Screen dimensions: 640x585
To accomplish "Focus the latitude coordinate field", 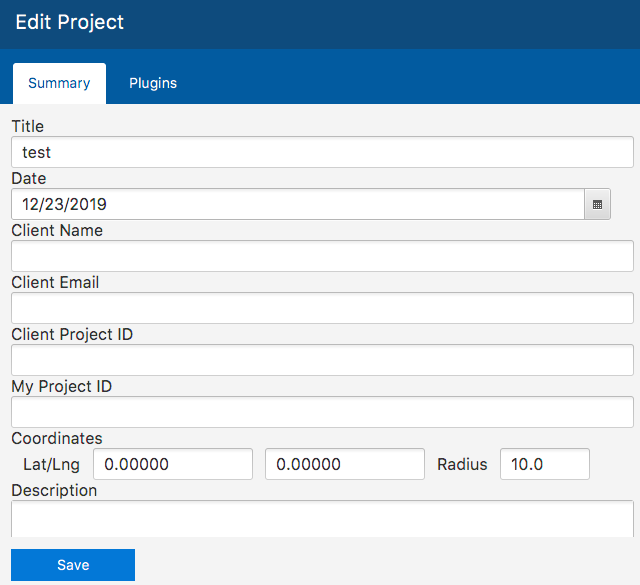I will tap(173, 464).
